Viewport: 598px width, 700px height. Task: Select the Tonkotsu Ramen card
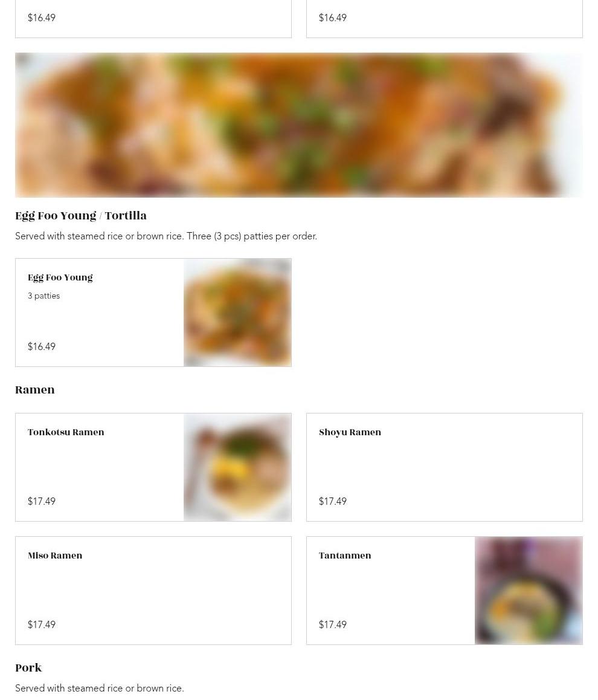[x=153, y=467]
